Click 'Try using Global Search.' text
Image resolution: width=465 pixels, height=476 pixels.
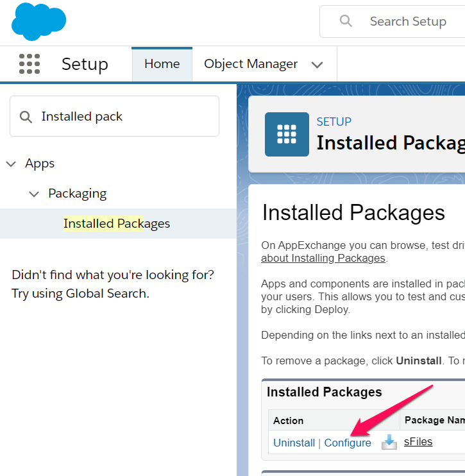pos(80,294)
